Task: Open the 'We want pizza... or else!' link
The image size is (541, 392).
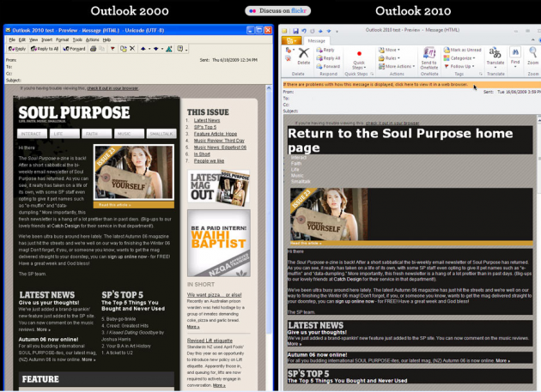Action: coord(215,295)
